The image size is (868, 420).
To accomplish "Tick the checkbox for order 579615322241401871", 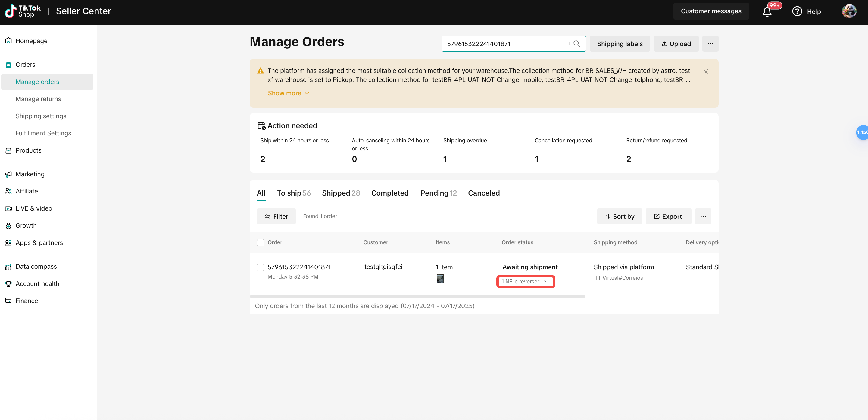I will 261,267.
